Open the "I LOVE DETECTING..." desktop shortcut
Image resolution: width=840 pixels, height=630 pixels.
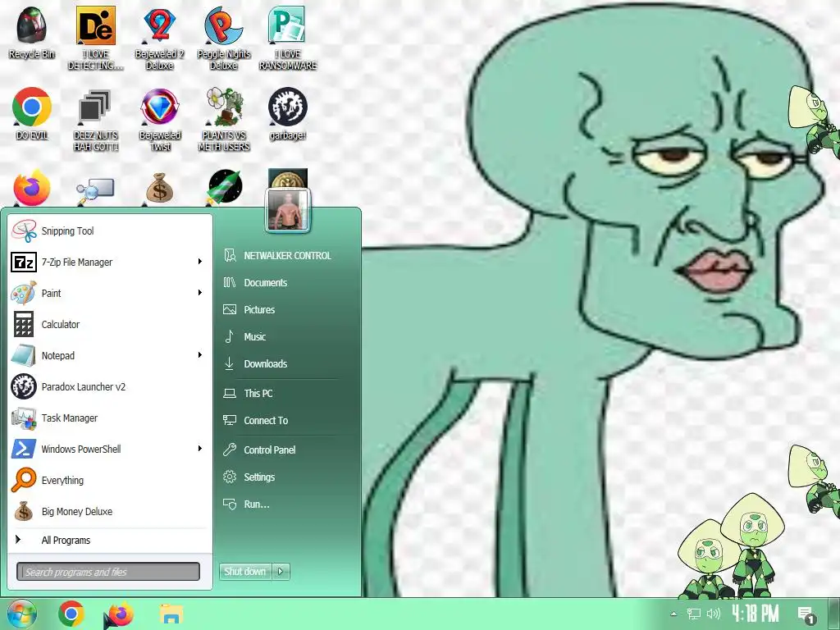96,38
